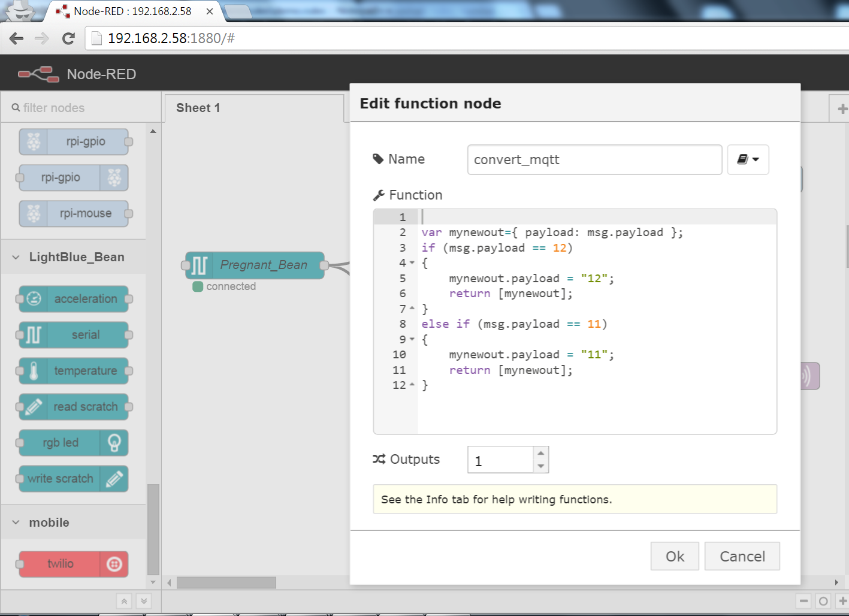Collapse the code fold at line 4
Screen dimensions: 849x616
(x=410, y=262)
